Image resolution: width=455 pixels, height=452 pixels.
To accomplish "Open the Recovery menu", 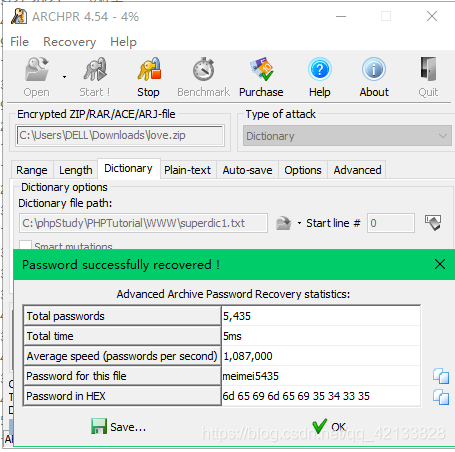I will tap(70, 42).
